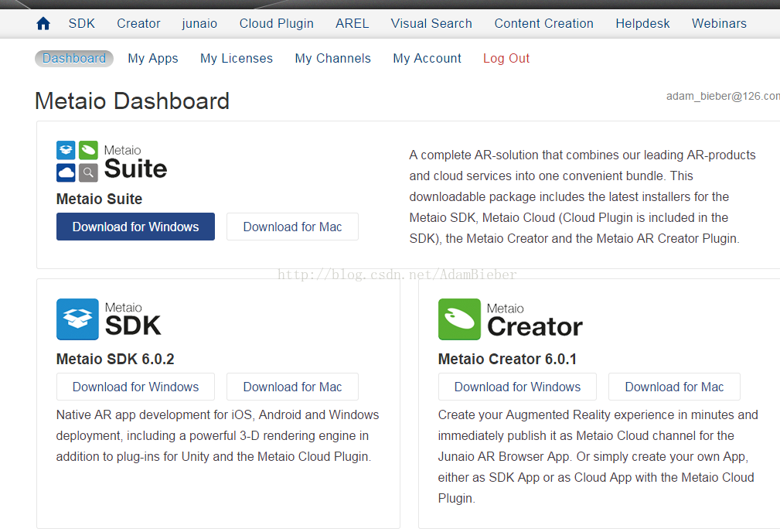Download Metaio Suite for Mac
The width and height of the screenshot is (780, 532).
pyautogui.click(x=292, y=227)
